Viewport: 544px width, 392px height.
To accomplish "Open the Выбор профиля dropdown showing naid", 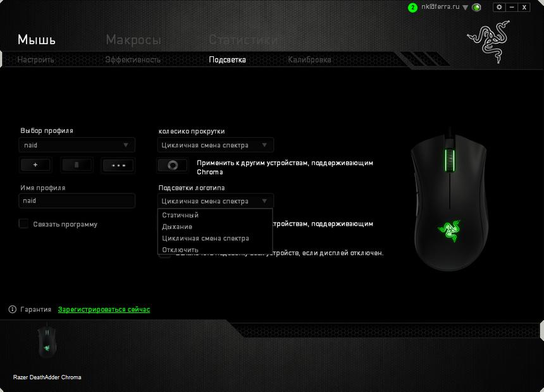I will (x=77, y=145).
